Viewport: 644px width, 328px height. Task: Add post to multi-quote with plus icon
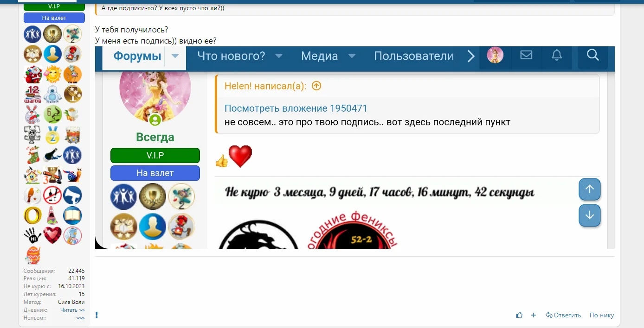[x=534, y=315]
